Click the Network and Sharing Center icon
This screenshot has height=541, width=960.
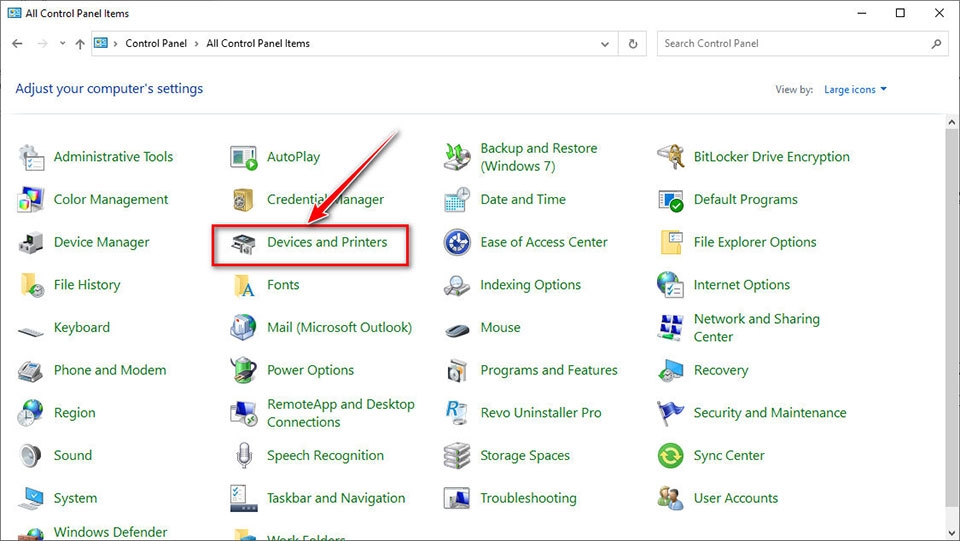[x=670, y=328]
